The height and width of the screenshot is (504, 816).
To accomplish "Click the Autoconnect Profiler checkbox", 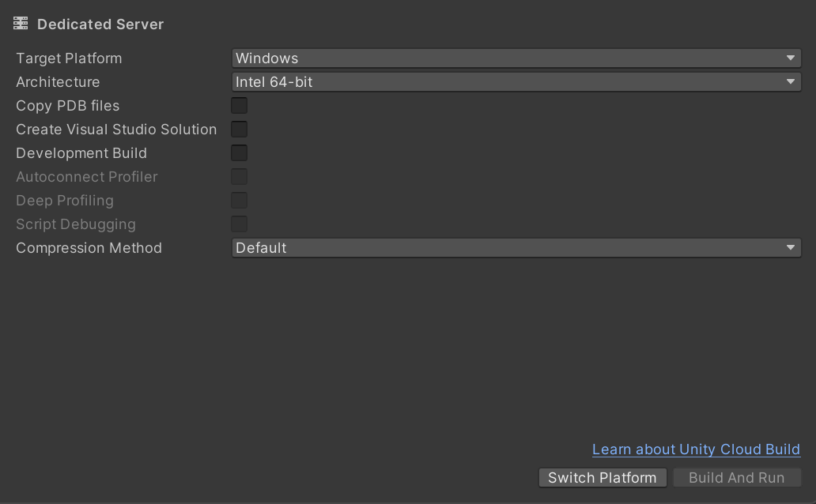I will (240, 177).
